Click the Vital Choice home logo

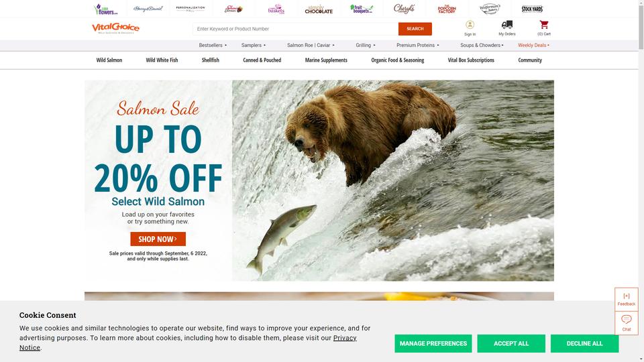click(115, 28)
